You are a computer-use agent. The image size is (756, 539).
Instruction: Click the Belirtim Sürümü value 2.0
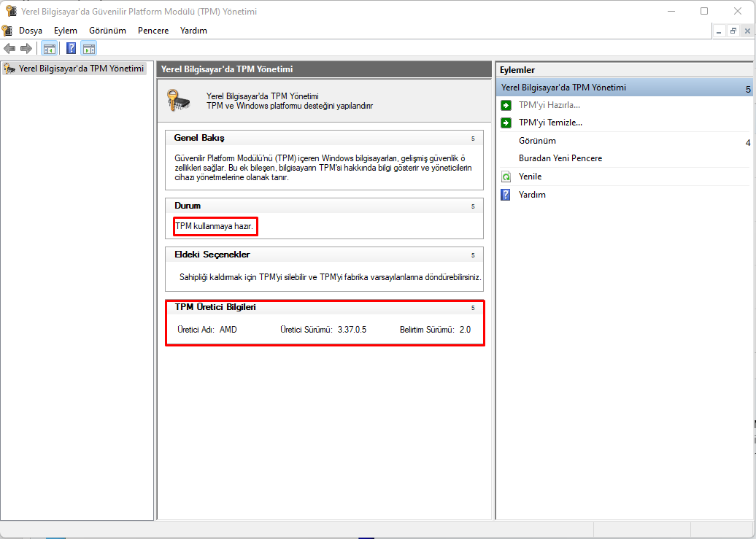point(465,330)
